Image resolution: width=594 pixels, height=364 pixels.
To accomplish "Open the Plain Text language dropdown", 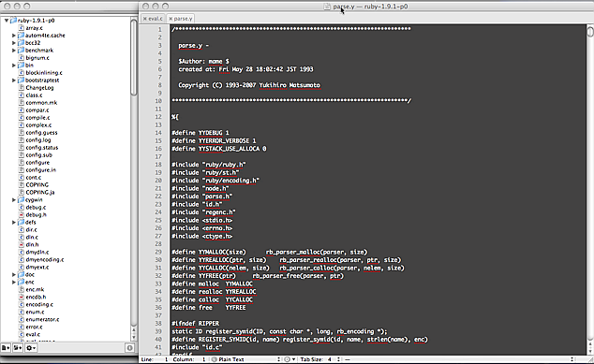I will pyautogui.click(x=245, y=359).
